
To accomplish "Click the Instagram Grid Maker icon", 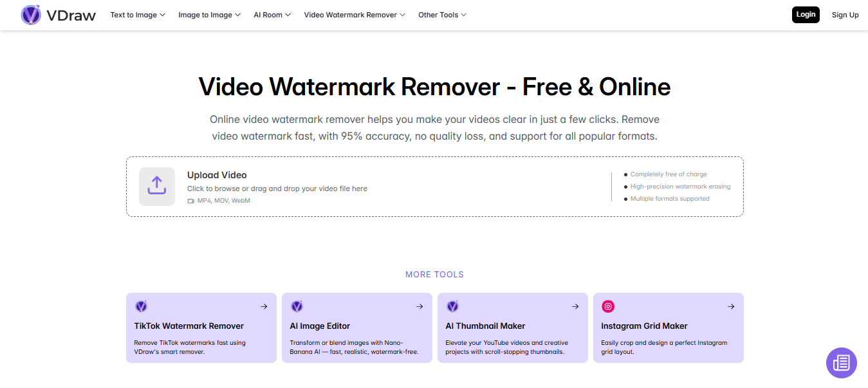I will tap(608, 306).
